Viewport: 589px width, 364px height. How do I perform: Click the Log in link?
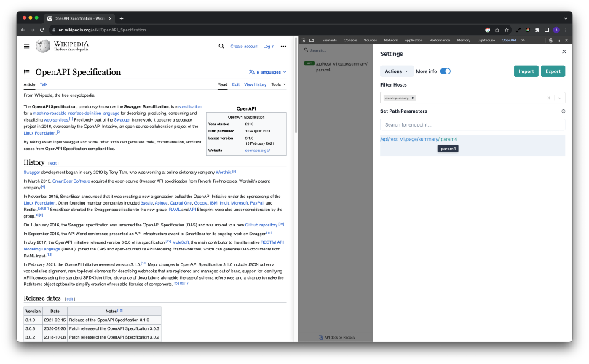[269, 46]
